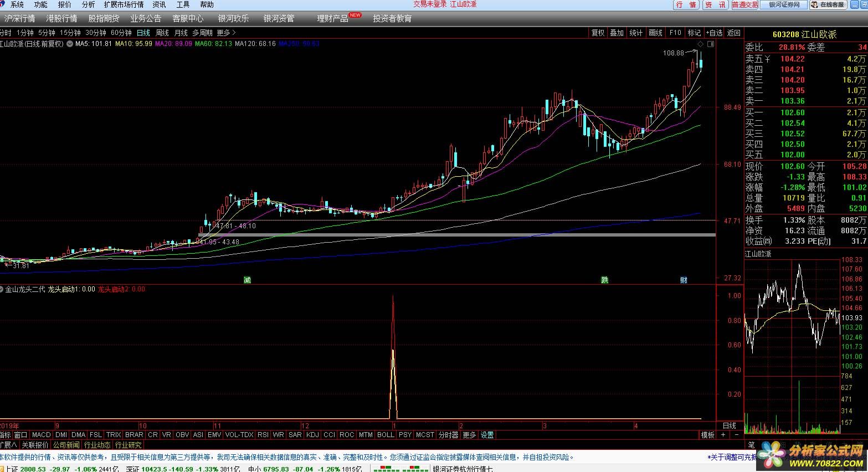Open the 系统 menu
Image resolution: width=868 pixels, height=472 pixels.
17,4
